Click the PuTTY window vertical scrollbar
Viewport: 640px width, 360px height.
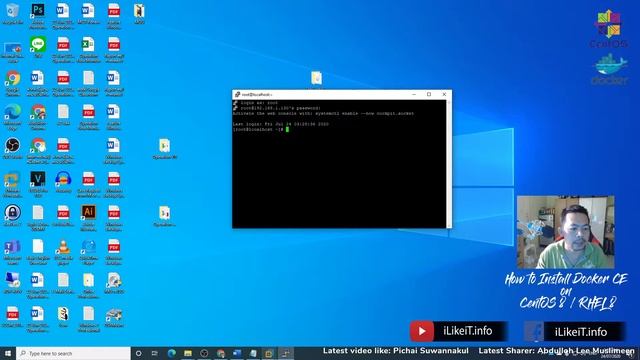pyautogui.click(x=449, y=163)
